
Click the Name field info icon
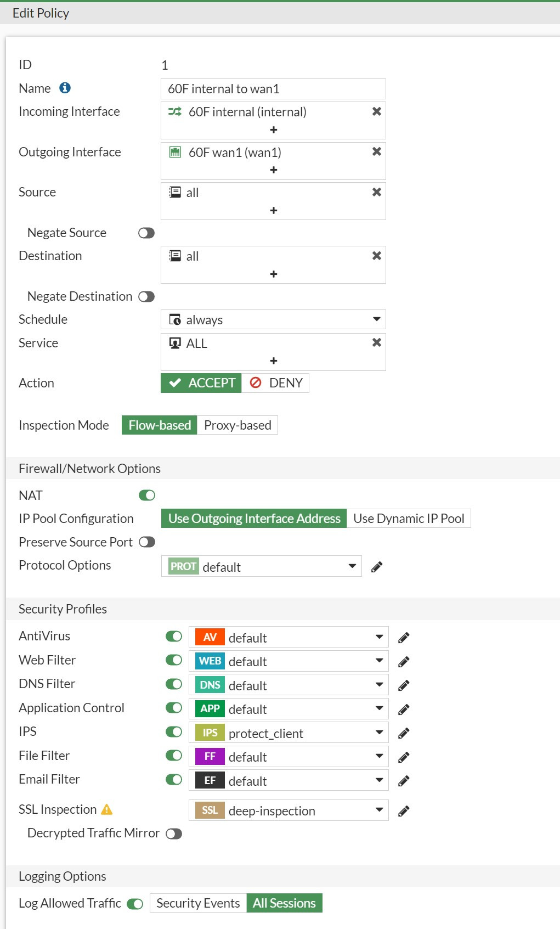tap(65, 88)
